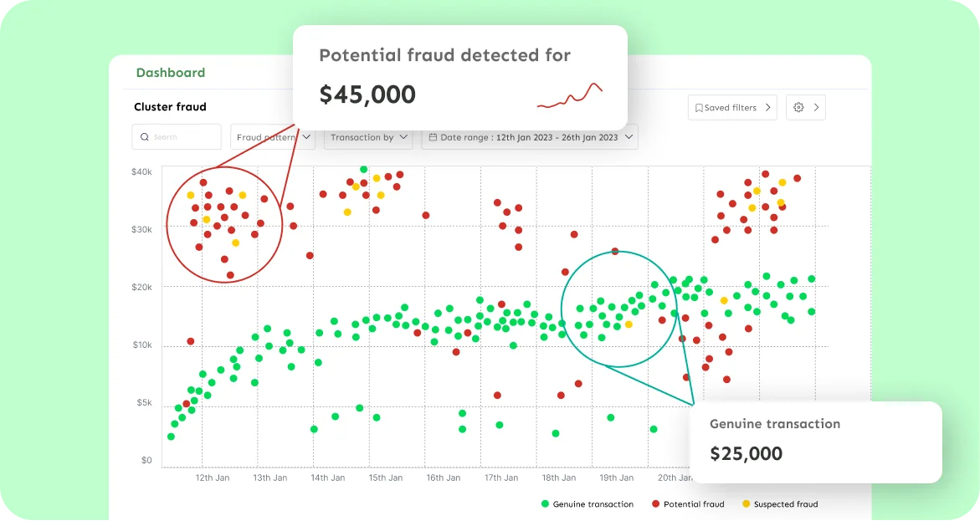The image size is (980, 521).
Task: Click the red sparkline trend chart
Action: [569, 96]
